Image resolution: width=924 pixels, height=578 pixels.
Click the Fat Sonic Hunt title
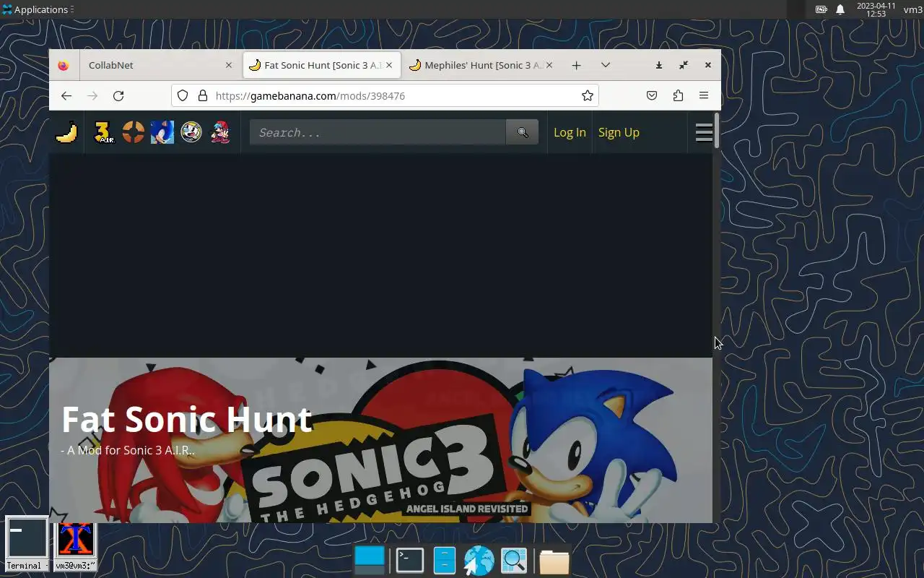coord(187,419)
